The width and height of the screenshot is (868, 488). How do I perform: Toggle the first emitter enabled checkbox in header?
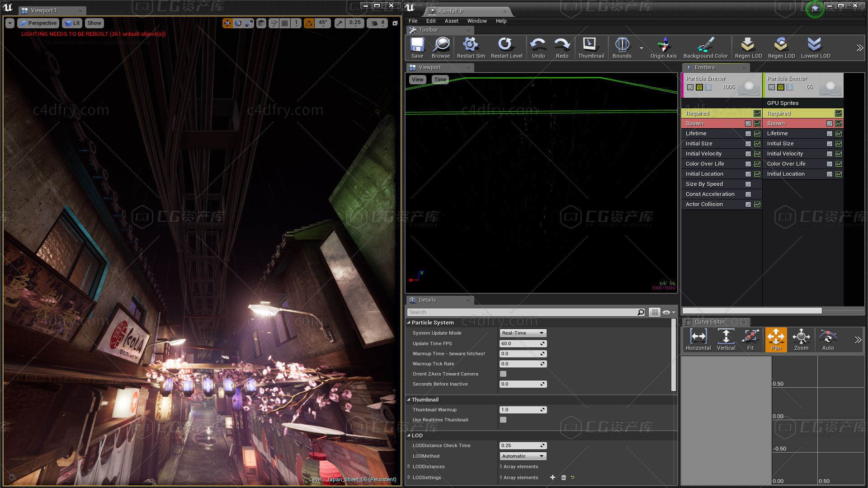click(690, 87)
